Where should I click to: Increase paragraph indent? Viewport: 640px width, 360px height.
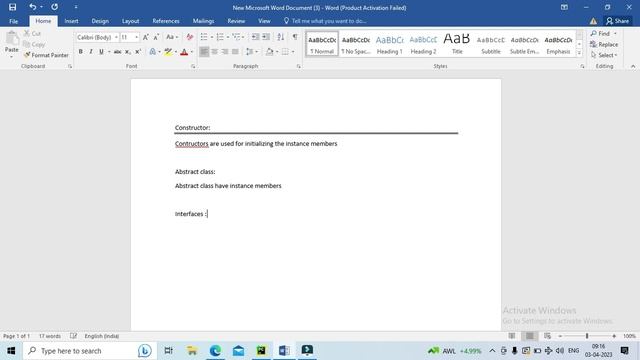click(266, 37)
